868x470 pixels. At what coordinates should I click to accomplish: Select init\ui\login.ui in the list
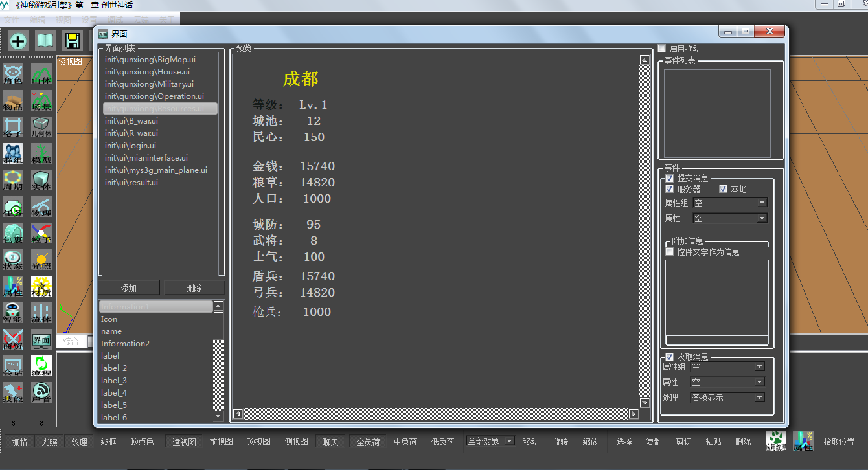(x=159, y=146)
